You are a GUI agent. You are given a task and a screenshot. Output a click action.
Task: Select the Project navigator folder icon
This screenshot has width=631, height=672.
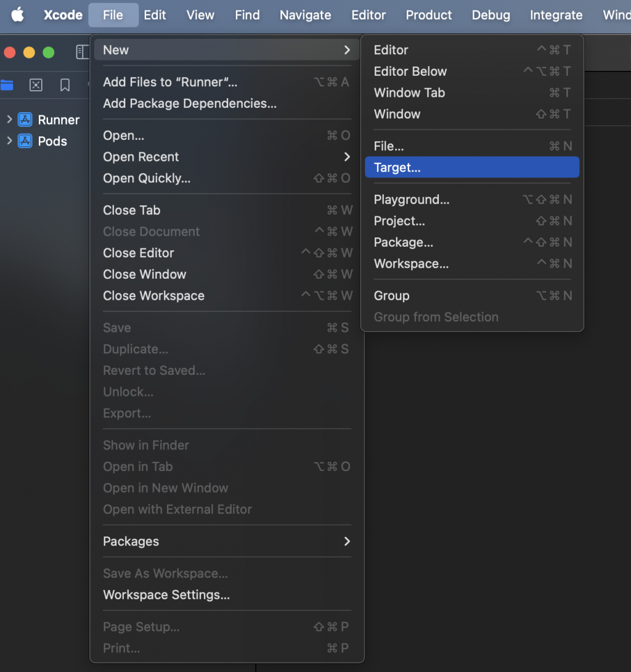coord(7,85)
